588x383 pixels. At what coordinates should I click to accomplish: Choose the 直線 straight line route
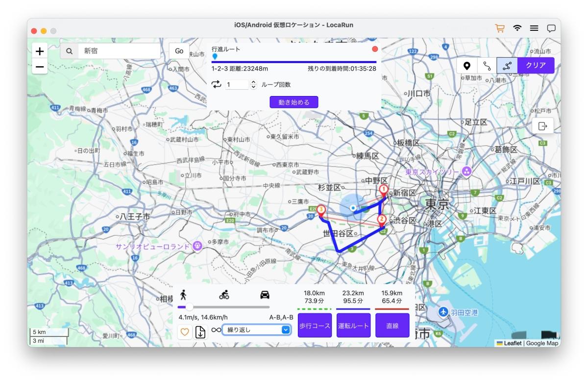[x=392, y=325]
